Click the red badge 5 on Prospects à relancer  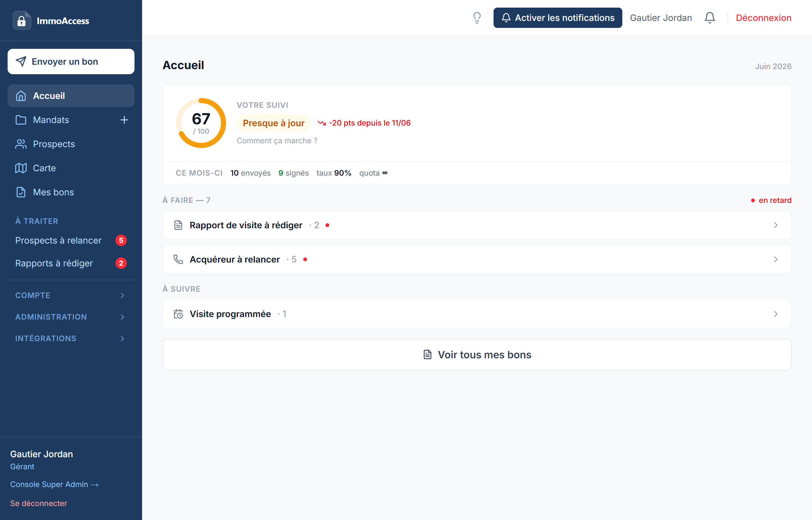(121, 240)
